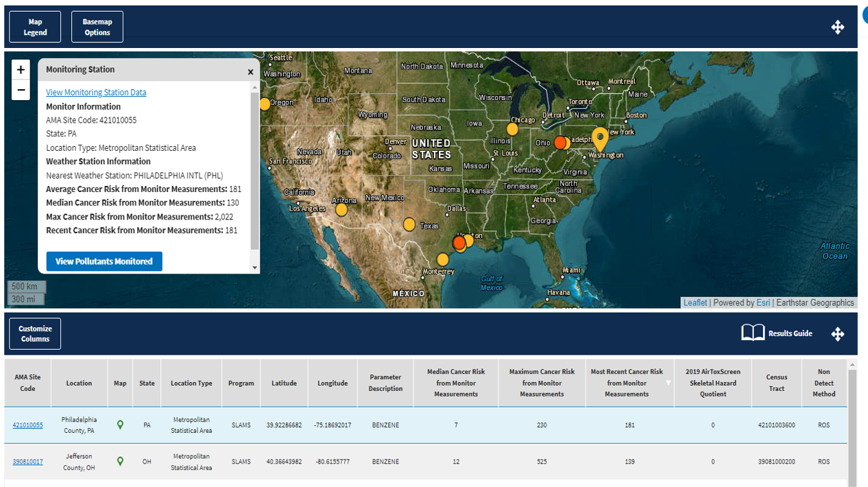This screenshot has width=868, height=487.
Task: Click View Pollutants Monitored button
Action: coord(104,261)
